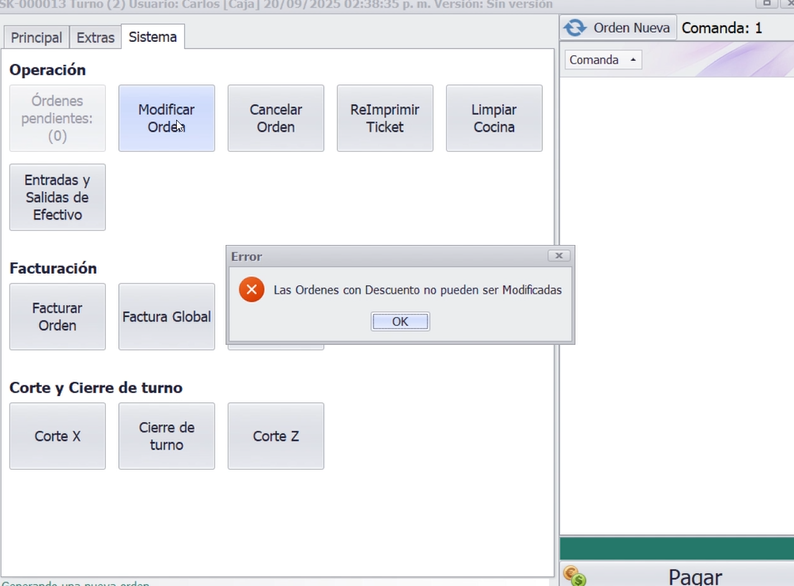Open Factura Global

pyautogui.click(x=166, y=317)
